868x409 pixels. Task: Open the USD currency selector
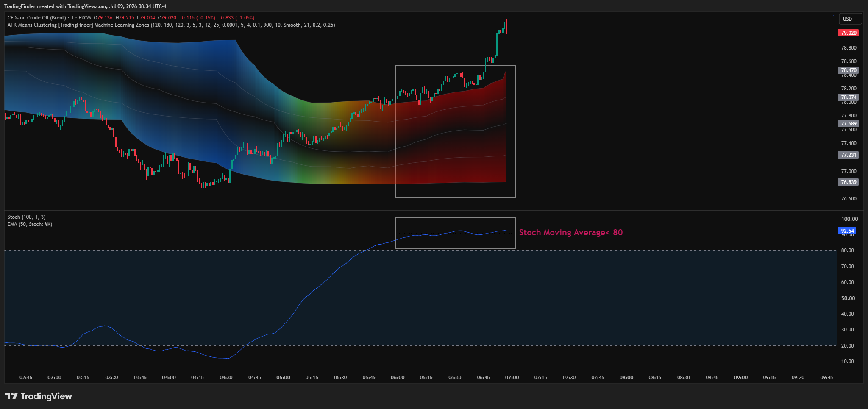pos(850,19)
